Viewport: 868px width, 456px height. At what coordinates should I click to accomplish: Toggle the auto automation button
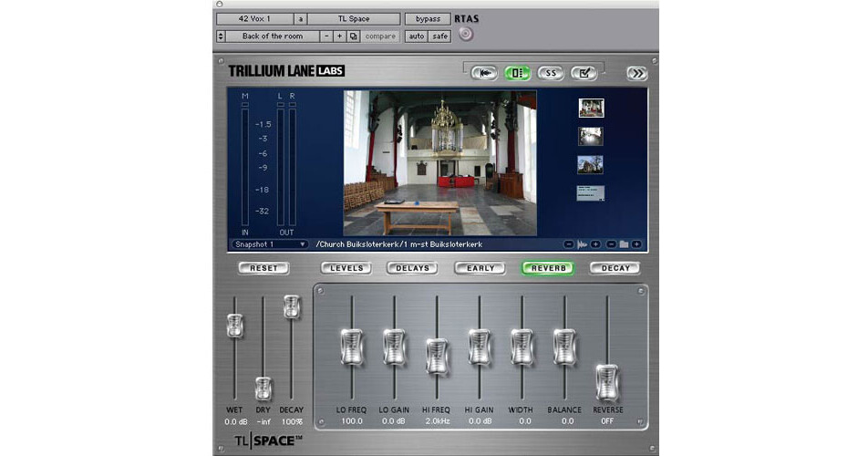pyautogui.click(x=417, y=36)
